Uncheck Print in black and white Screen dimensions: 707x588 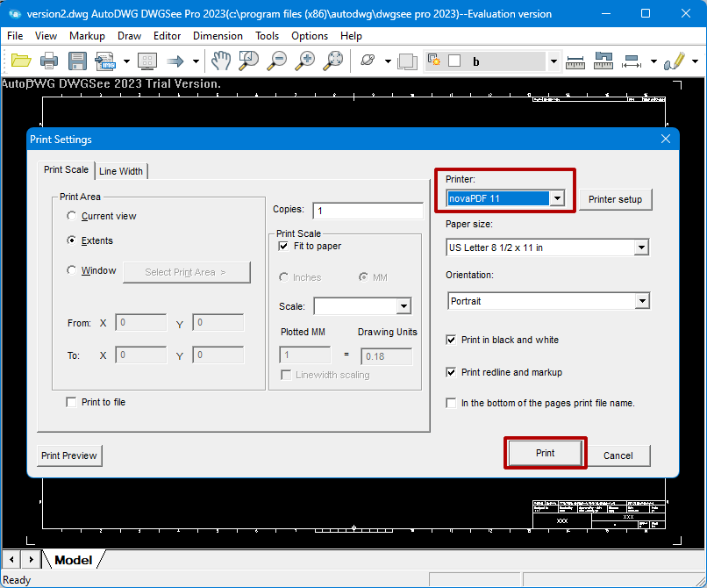[451, 340]
